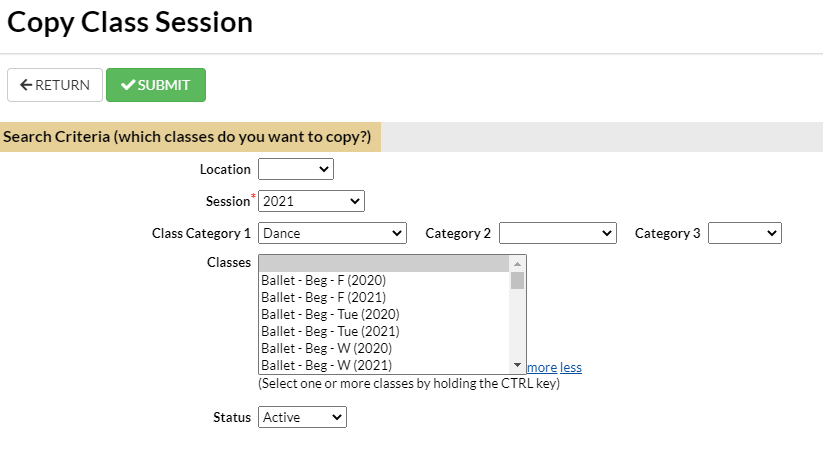Click the "less" link beside Classes list
Screen dimensions: 823x456
pyautogui.click(x=571, y=367)
